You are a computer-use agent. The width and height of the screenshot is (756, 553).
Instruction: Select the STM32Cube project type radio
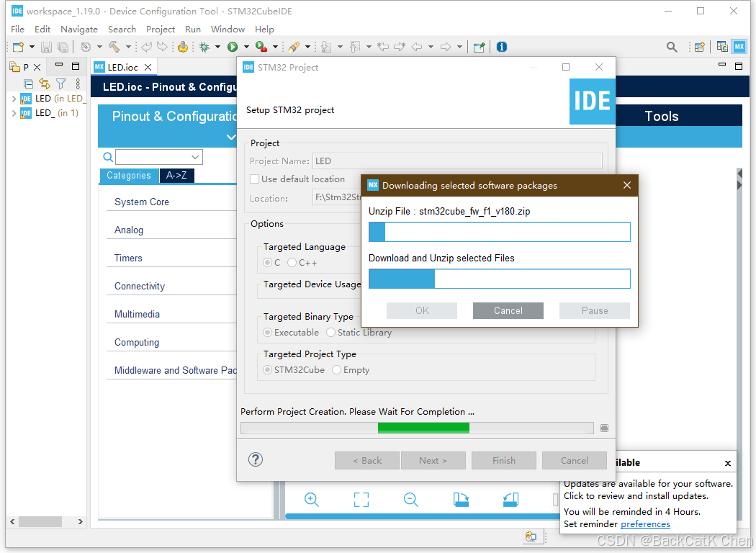click(x=267, y=370)
